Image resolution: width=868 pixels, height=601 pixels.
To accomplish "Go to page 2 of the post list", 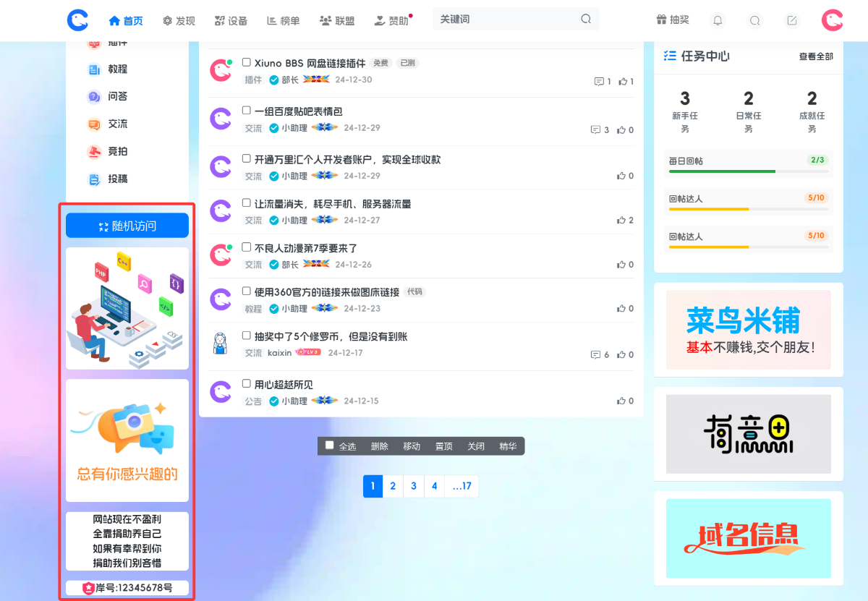I will 393,486.
